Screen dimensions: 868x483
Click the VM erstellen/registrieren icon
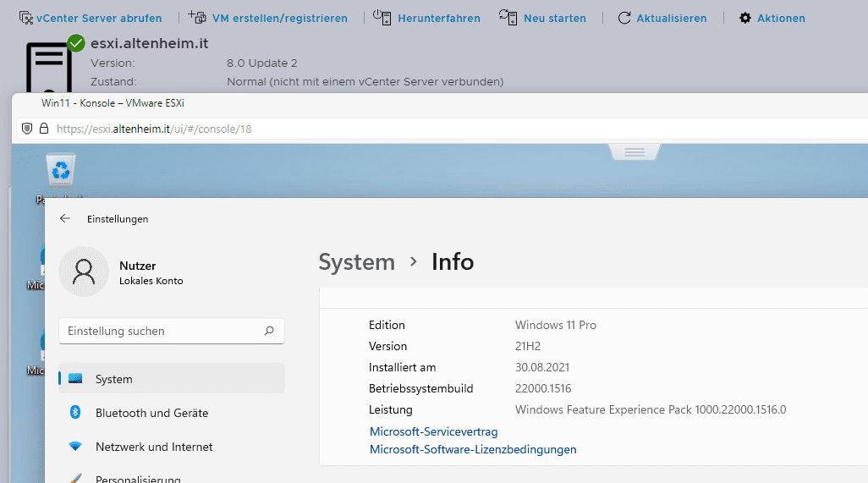197,17
